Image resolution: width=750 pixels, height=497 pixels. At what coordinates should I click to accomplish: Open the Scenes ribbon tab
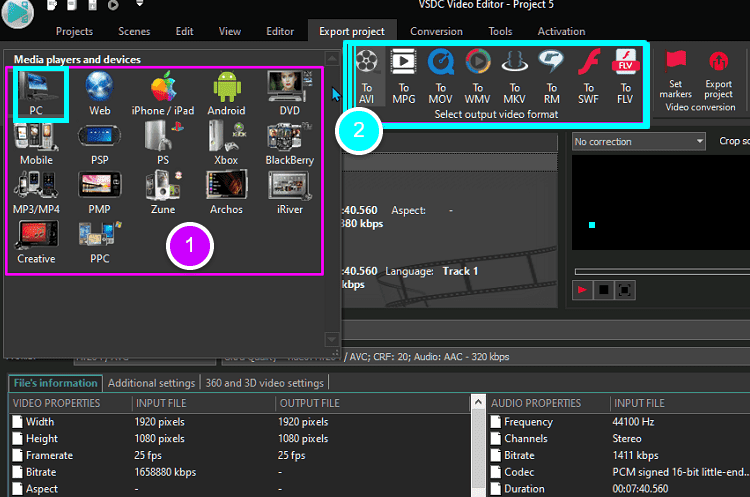click(x=134, y=32)
